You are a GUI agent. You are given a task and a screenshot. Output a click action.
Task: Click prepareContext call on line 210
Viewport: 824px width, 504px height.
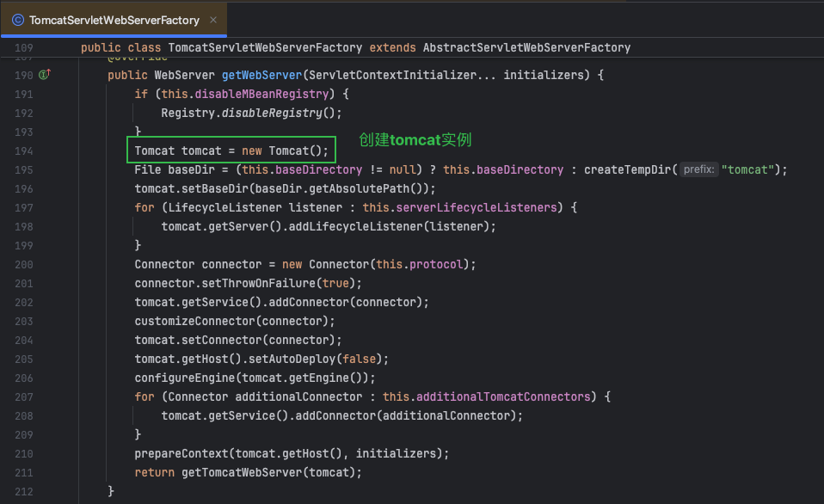click(181, 453)
